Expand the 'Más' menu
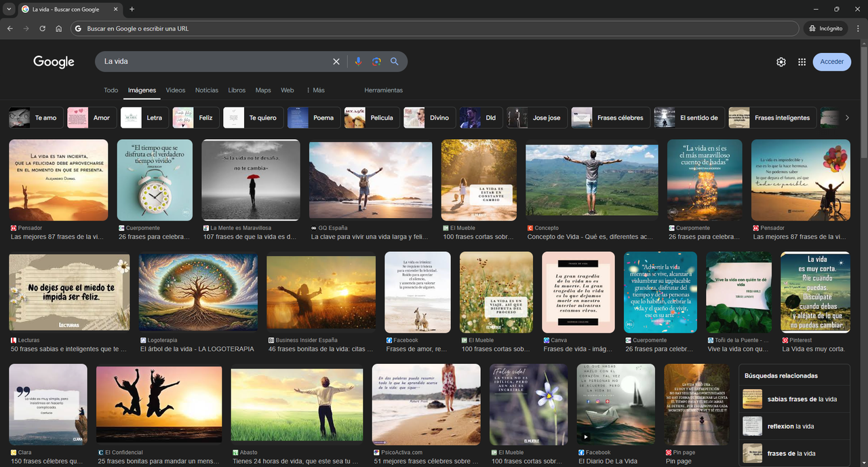This screenshot has width=868, height=467. 315,90
